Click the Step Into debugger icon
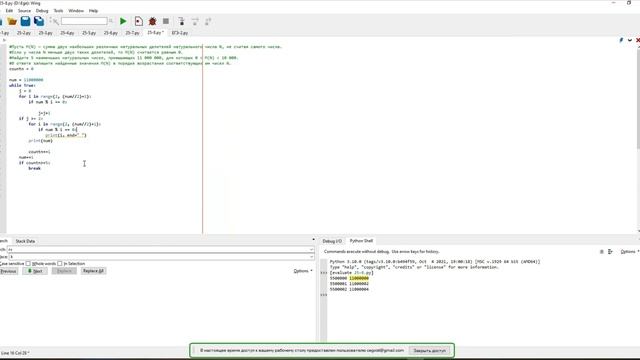 pyautogui.click(x=182, y=21)
